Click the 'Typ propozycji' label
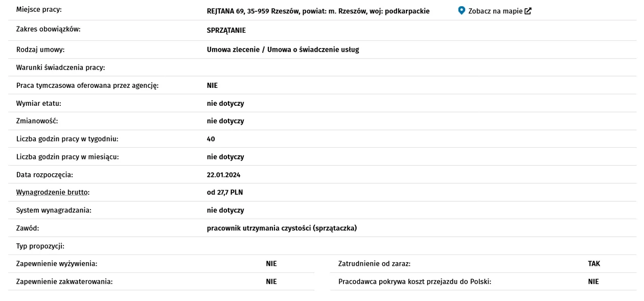The width and height of the screenshot is (644, 301). click(40, 246)
